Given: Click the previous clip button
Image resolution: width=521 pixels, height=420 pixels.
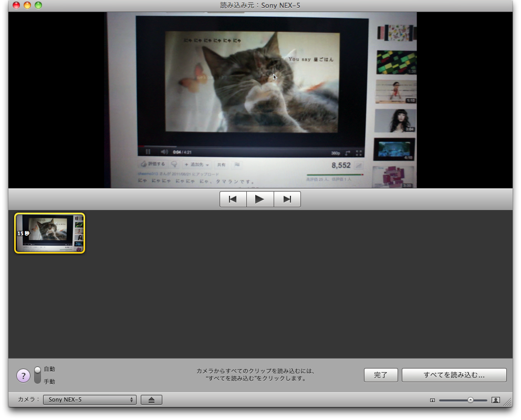Looking at the screenshot, I should [233, 199].
